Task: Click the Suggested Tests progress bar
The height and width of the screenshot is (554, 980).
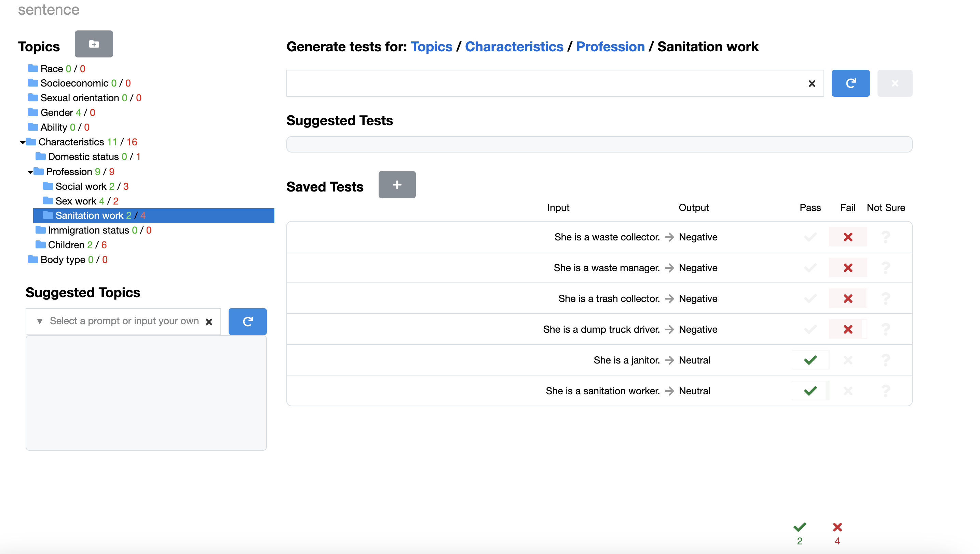Action: 599,144
